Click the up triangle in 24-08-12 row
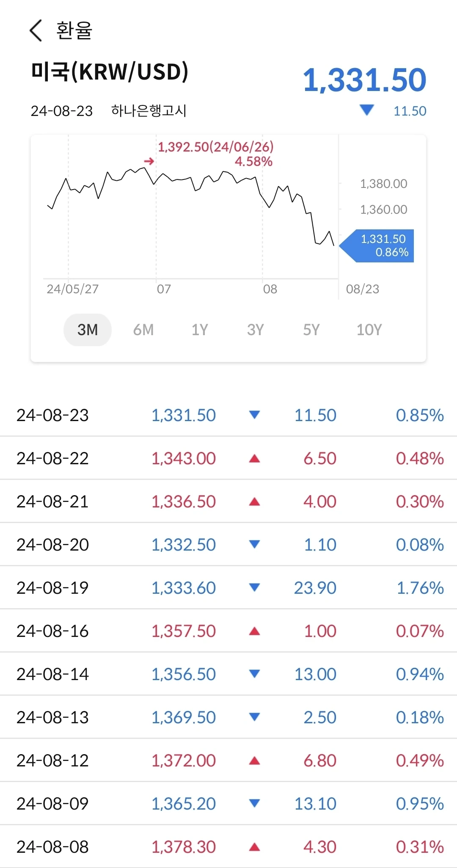The height and width of the screenshot is (868, 457). pos(254,761)
